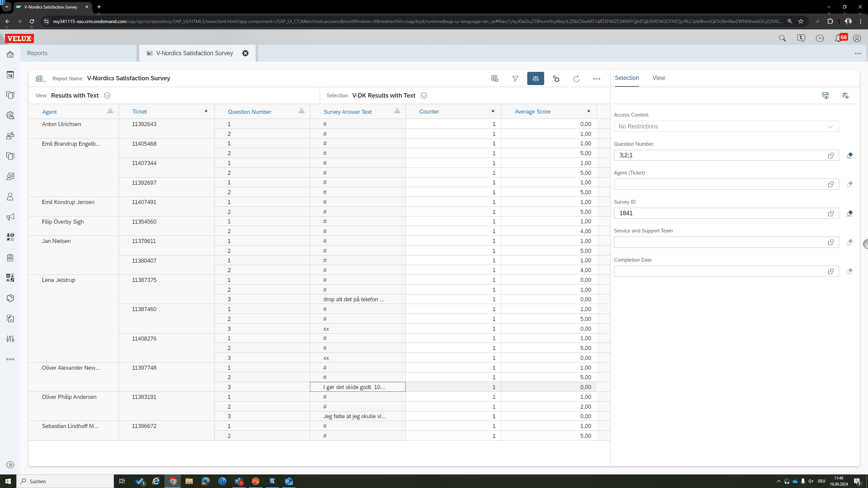Toggle the selection panel slider button
This screenshot has height=488, width=868.
click(x=535, y=79)
